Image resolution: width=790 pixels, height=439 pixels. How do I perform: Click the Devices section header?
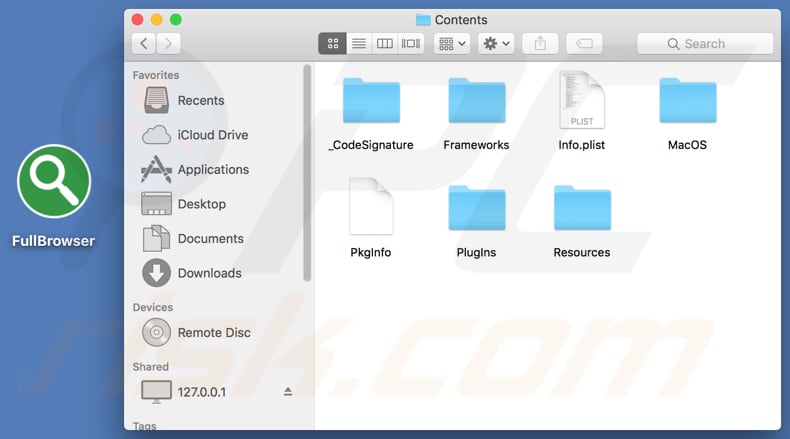(153, 307)
